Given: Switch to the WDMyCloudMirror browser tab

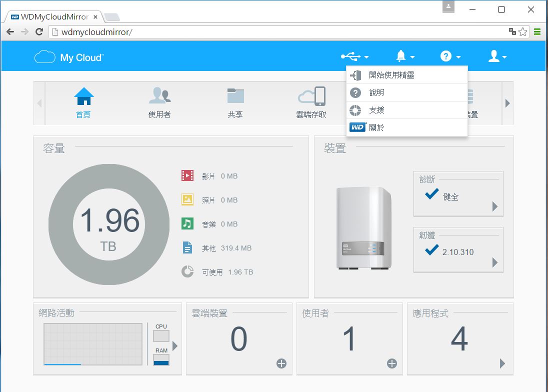Looking at the screenshot, I should [x=54, y=17].
